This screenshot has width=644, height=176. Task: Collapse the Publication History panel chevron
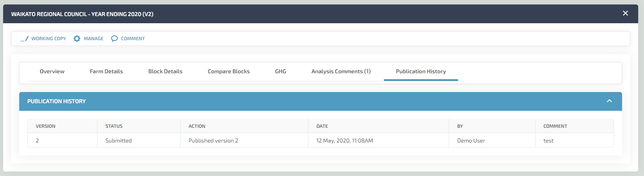pyautogui.click(x=609, y=101)
